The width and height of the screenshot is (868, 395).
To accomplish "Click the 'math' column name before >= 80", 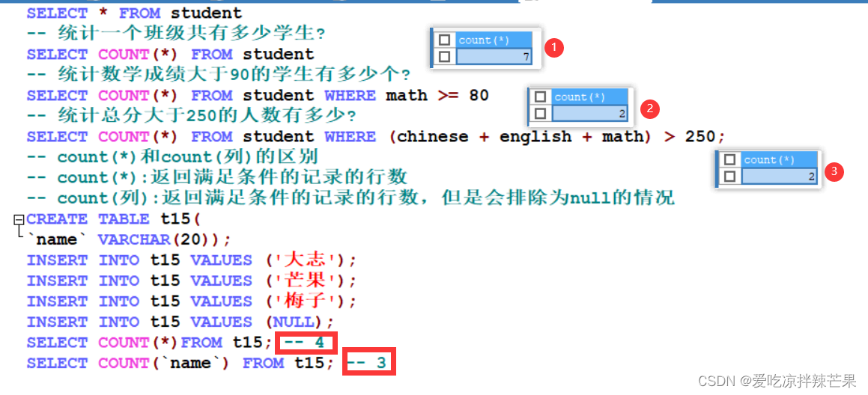I will click(x=407, y=96).
